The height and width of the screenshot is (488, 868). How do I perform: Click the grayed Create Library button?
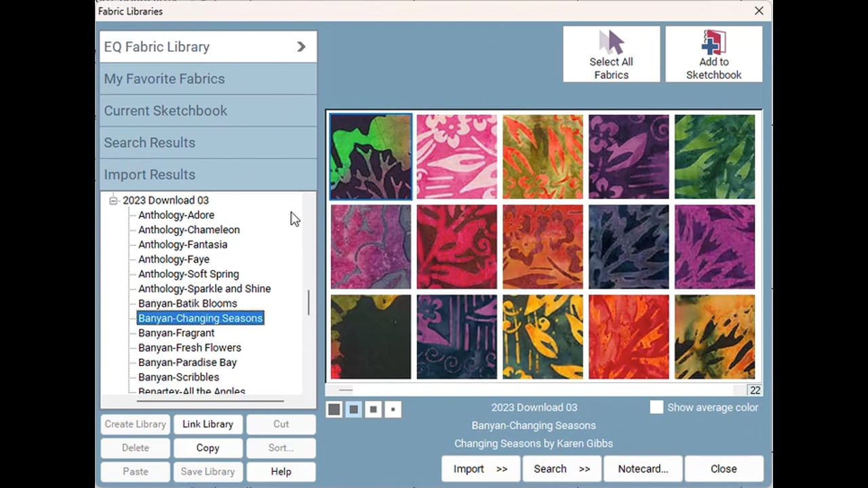click(135, 424)
